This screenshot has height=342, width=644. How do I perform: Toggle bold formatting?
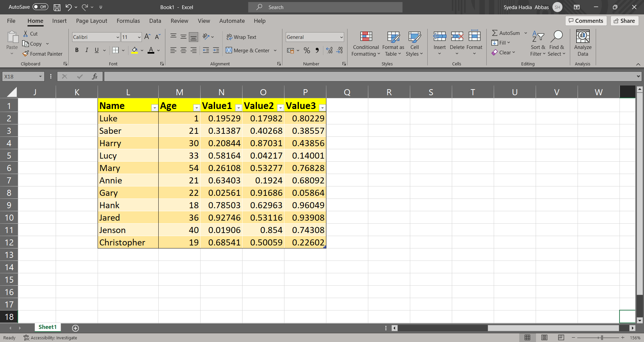point(77,50)
